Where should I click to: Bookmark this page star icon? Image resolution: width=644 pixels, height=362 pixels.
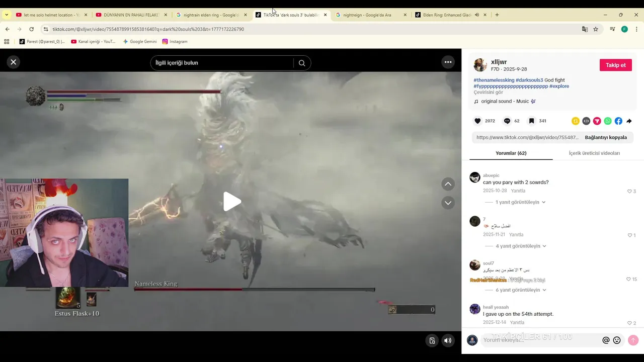tap(596, 29)
